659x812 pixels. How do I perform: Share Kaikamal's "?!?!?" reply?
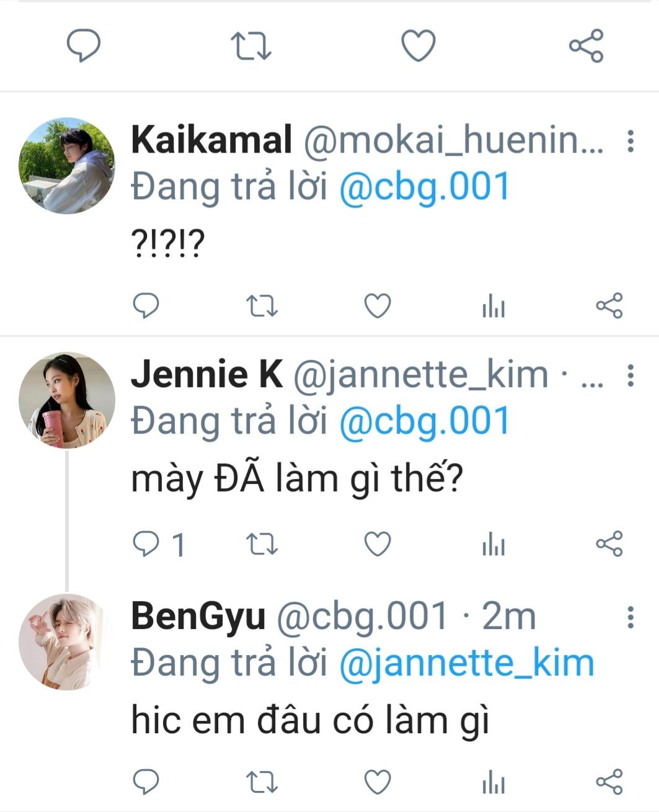(x=609, y=305)
